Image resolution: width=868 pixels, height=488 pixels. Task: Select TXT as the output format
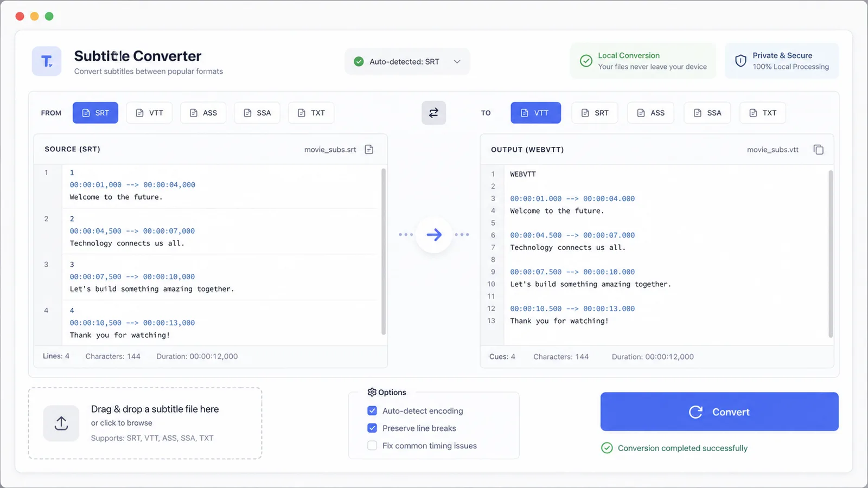coord(763,113)
